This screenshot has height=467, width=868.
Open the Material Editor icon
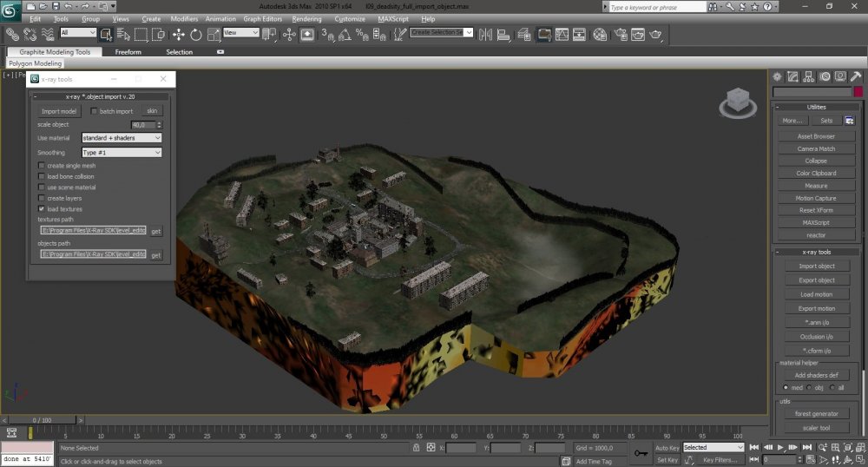pos(600,35)
